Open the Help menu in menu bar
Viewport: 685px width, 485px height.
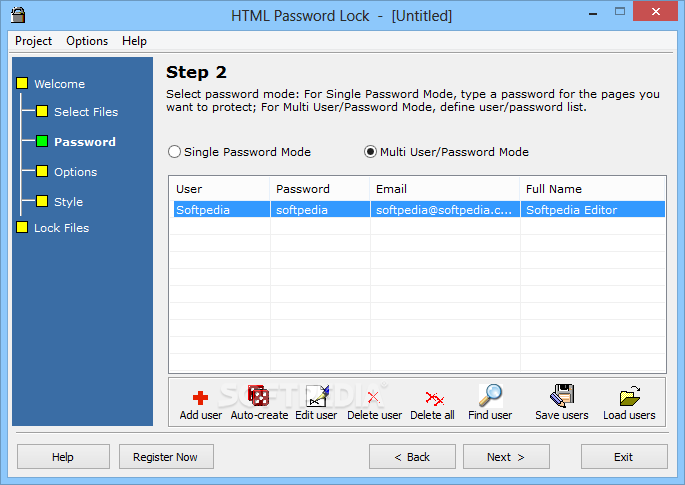coord(134,41)
